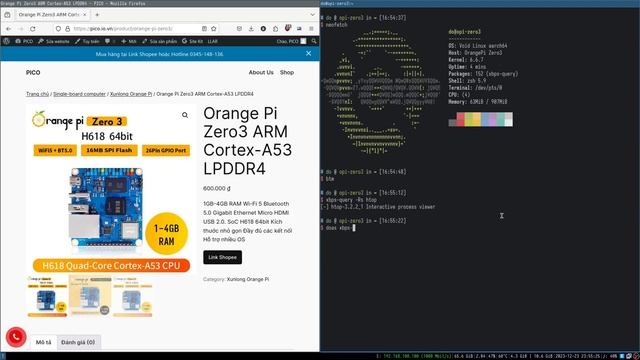640x360 pixels.
Task: Open the Firefox downloads panel
Action: tap(251, 29)
